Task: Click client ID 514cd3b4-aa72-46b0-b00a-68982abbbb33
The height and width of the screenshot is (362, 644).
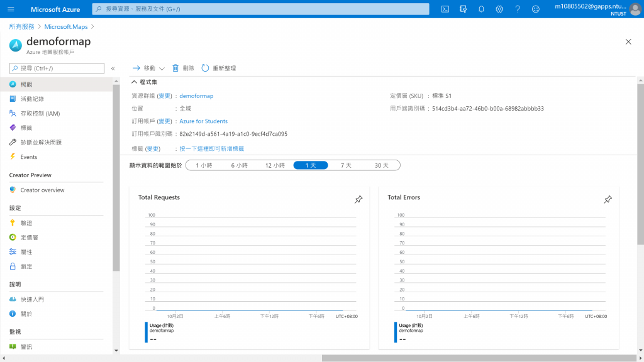Action: pos(488,109)
